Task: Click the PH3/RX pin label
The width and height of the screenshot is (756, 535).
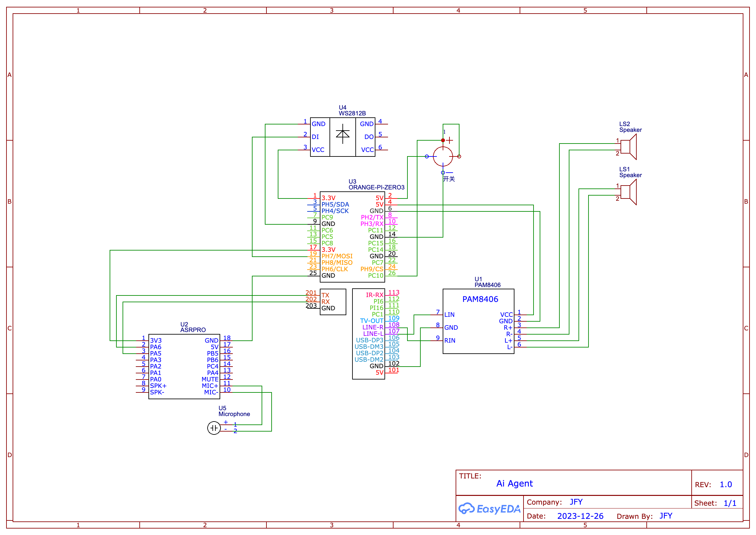Action: pos(372,224)
